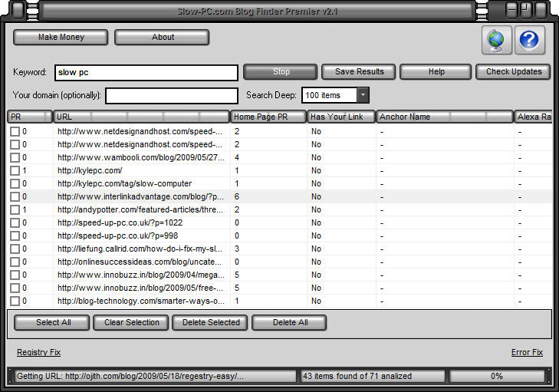Check the box for http://kylepc.com/ row

tap(15, 171)
